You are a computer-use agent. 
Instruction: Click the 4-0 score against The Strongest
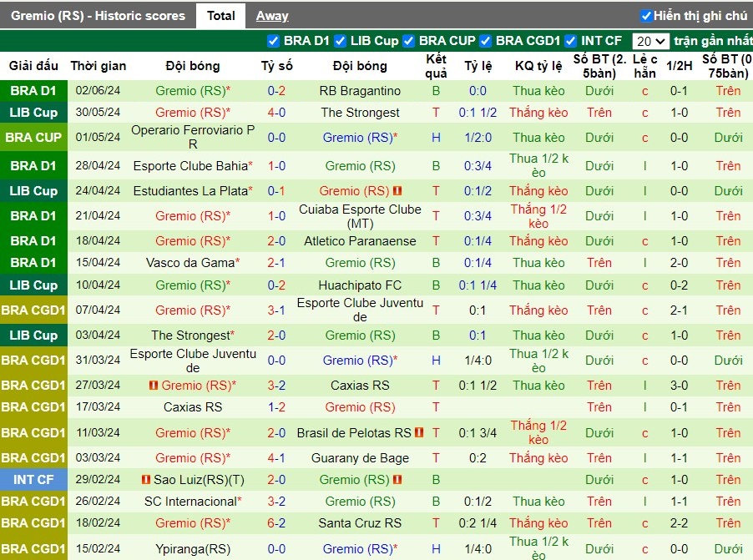[x=276, y=113]
